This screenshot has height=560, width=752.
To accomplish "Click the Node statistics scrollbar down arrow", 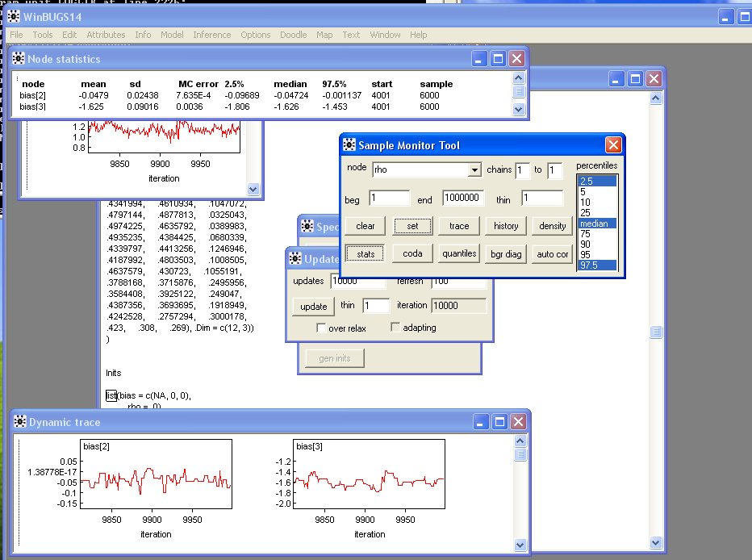I will pos(519,108).
